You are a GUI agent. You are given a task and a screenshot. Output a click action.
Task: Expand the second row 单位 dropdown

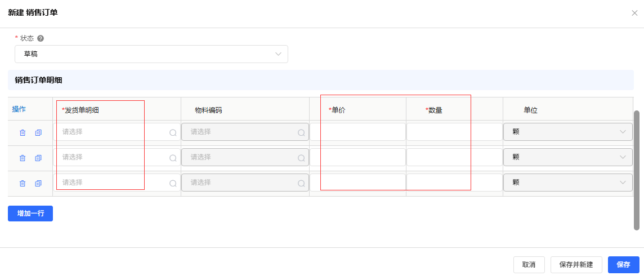[x=567, y=157]
